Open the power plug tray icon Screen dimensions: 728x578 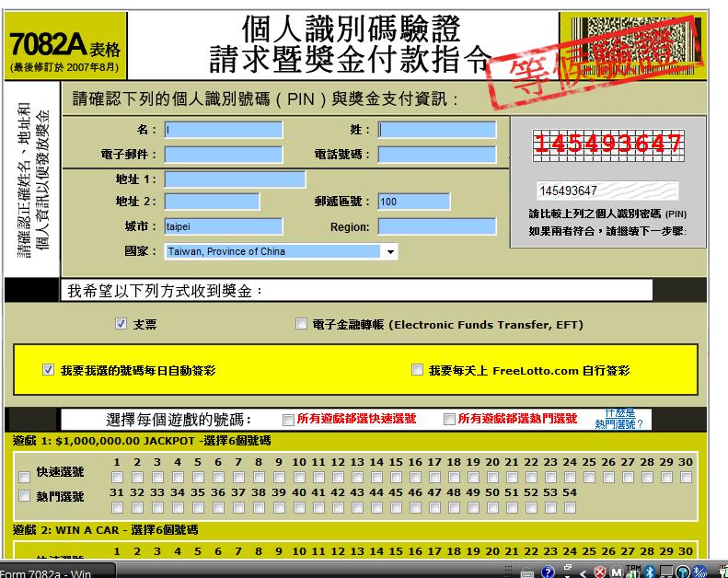point(723,572)
